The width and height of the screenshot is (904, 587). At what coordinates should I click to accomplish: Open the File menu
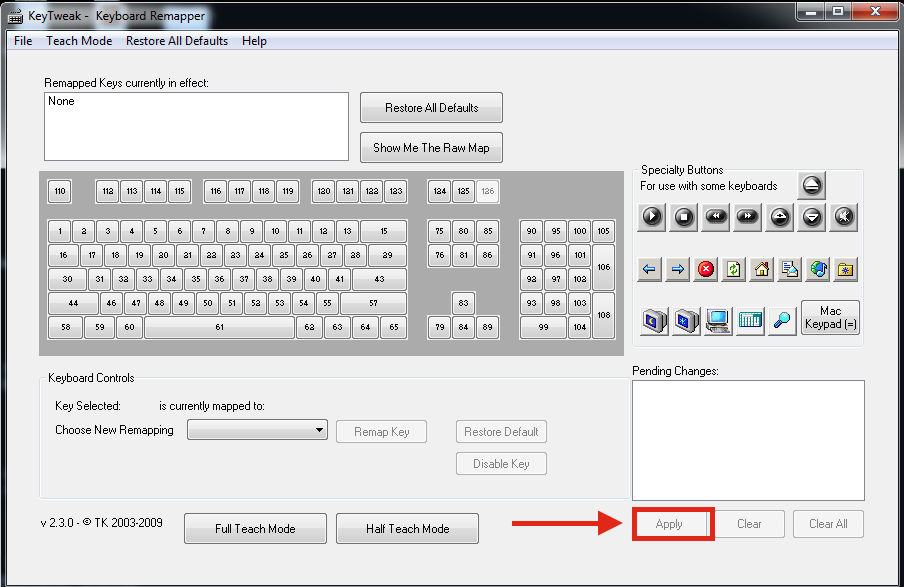point(23,41)
